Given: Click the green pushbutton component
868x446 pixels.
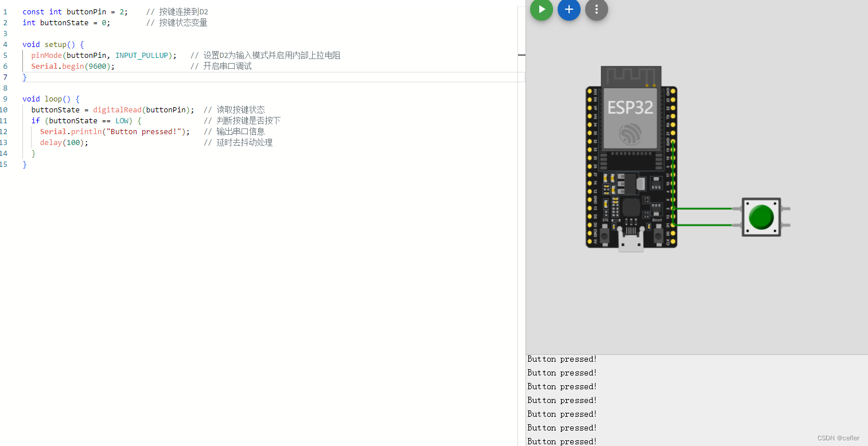Looking at the screenshot, I should pos(761,217).
